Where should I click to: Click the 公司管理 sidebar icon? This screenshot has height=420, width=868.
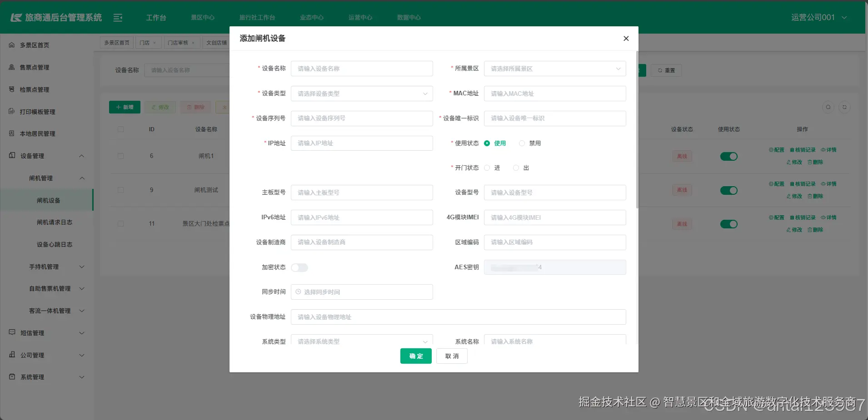click(x=12, y=355)
